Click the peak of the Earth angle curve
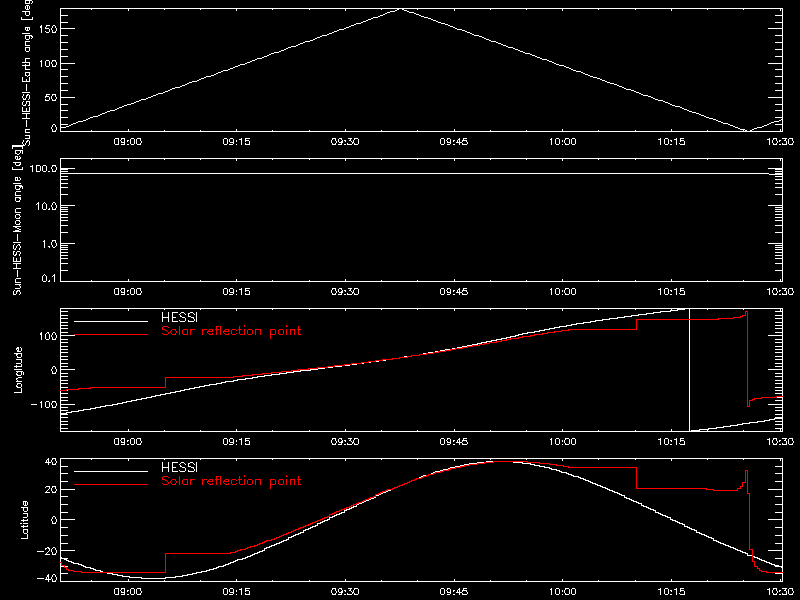 coord(401,9)
